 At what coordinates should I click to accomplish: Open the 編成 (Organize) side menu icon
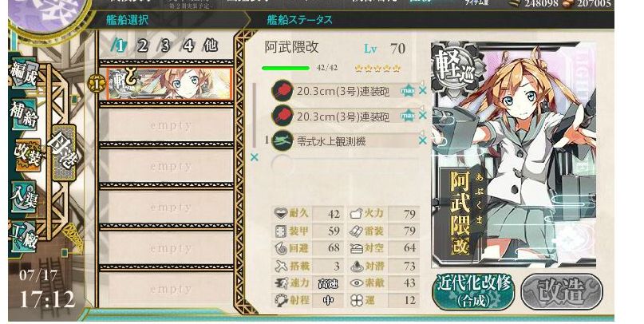click(24, 73)
